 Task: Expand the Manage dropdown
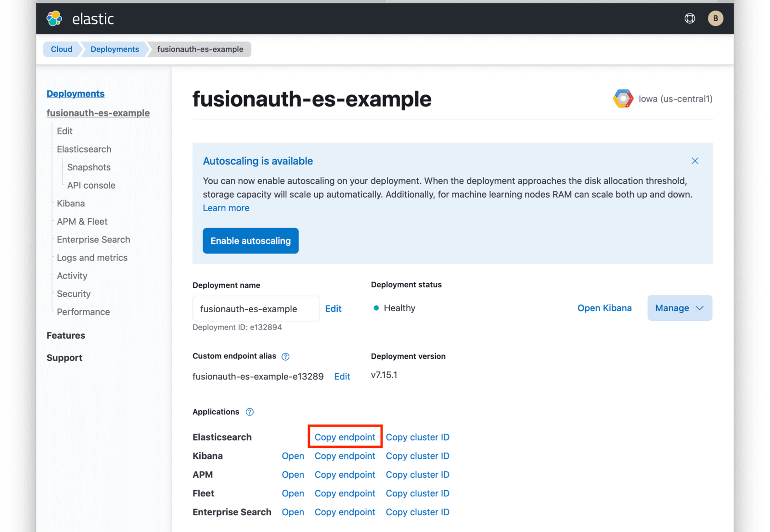(x=680, y=308)
